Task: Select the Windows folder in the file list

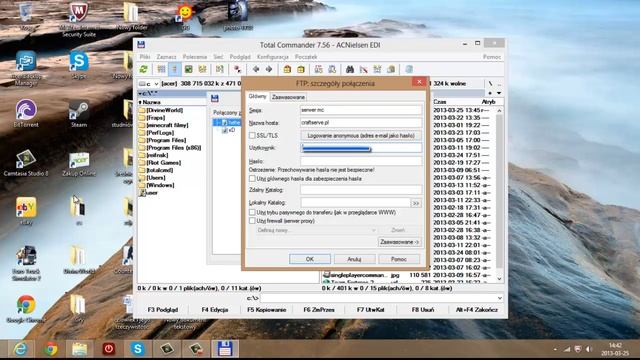Action: [x=160, y=185]
